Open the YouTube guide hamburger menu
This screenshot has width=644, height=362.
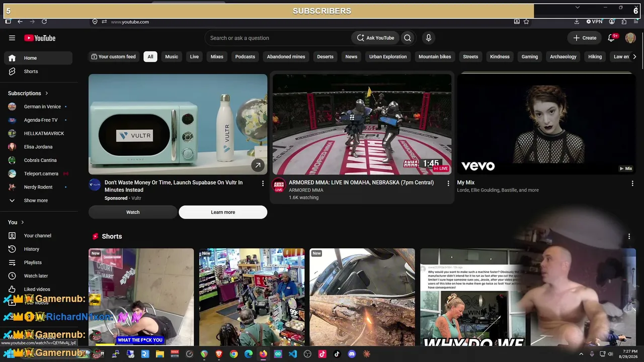pos(12,38)
